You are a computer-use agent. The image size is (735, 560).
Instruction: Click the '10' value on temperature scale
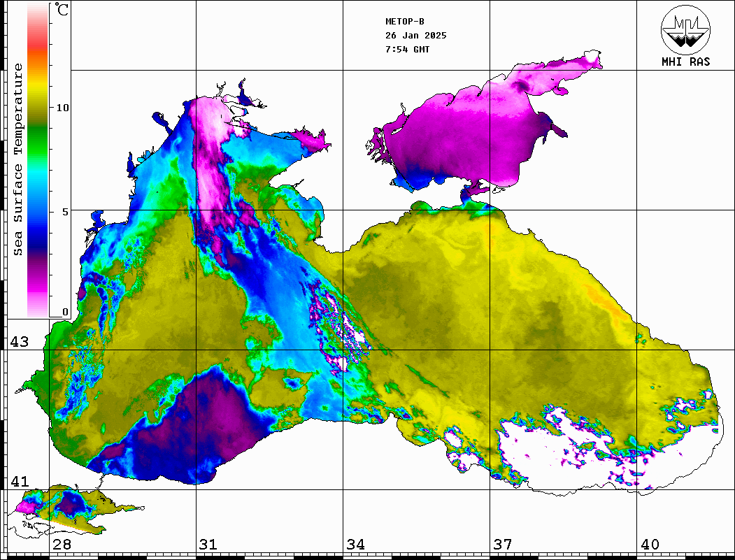pyautogui.click(x=62, y=108)
